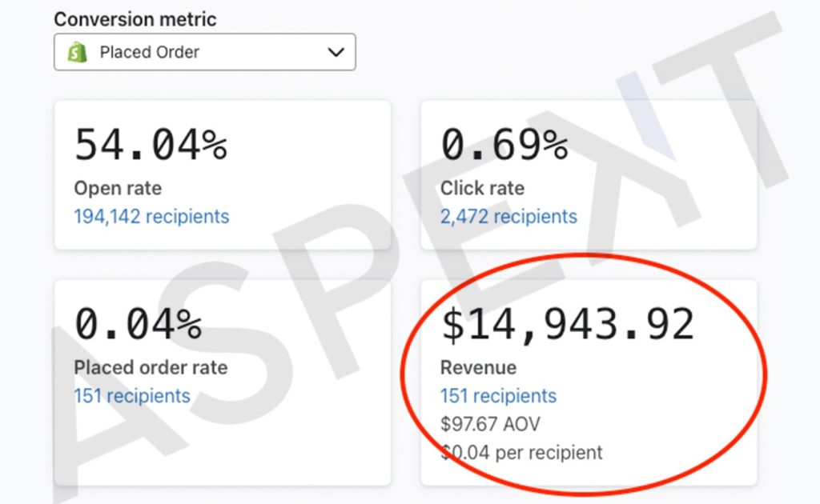Viewport: 820px width, 504px height.
Task: Click the $97.67 AOV text
Action: pyautogui.click(x=490, y=424)
